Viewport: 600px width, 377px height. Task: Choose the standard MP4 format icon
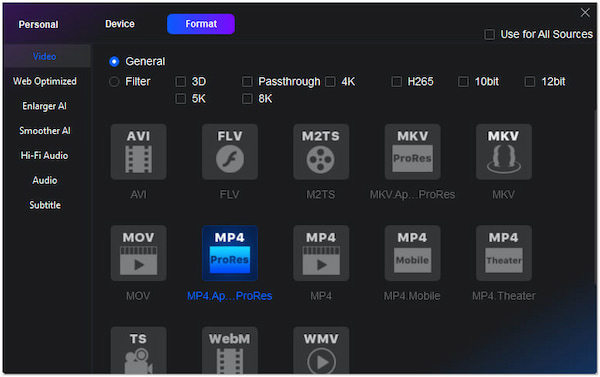[x=321, y=253]
